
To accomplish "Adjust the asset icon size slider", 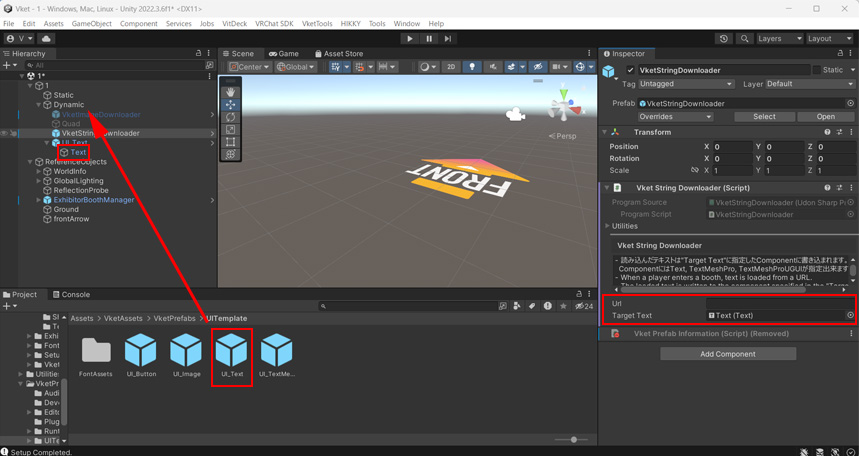I will coord(573,439).
